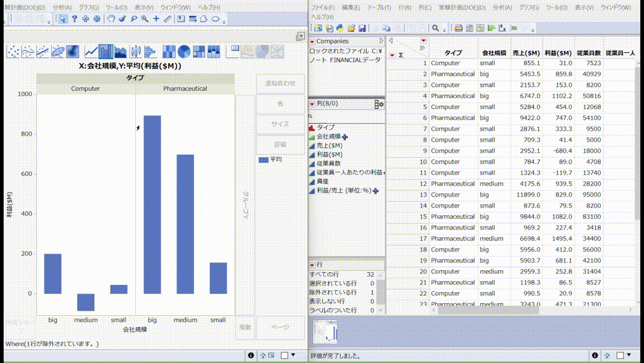Image resolution: width=644 pixels, height=363 pixels.
Task: Click the Pharmaceutical big bar in the chart
Action: pos(153,205)
